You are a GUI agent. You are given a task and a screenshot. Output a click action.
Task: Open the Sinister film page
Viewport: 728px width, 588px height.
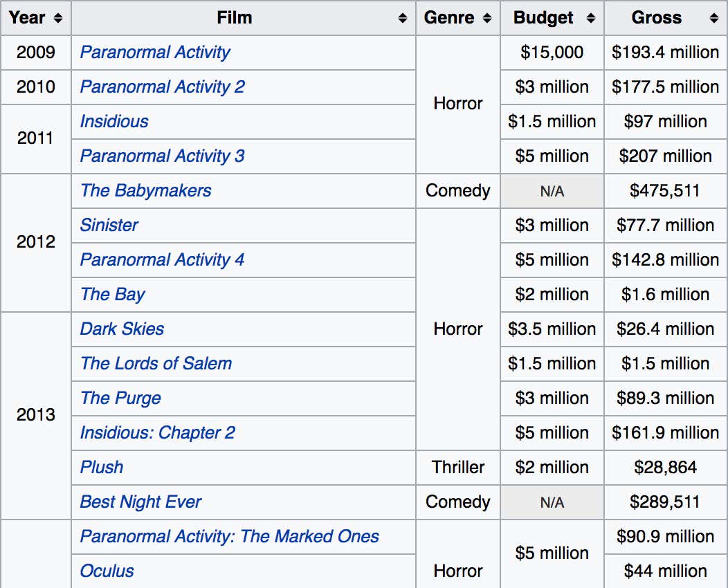point(109,226)
